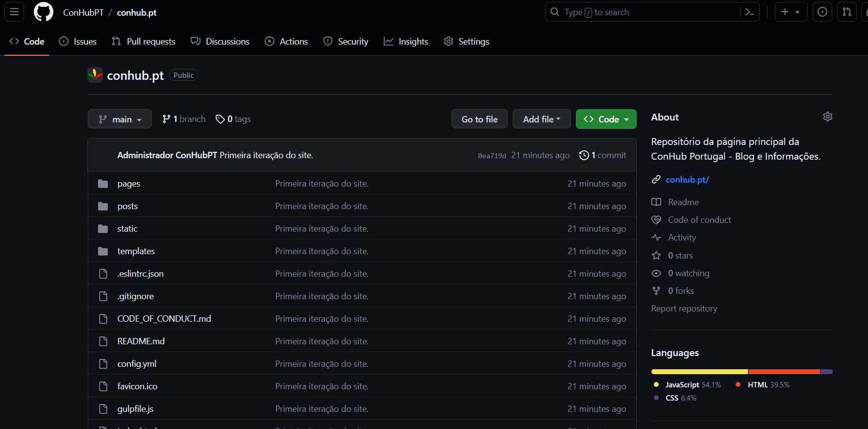Click the 0ea719d commit hash

coord(492,156)
